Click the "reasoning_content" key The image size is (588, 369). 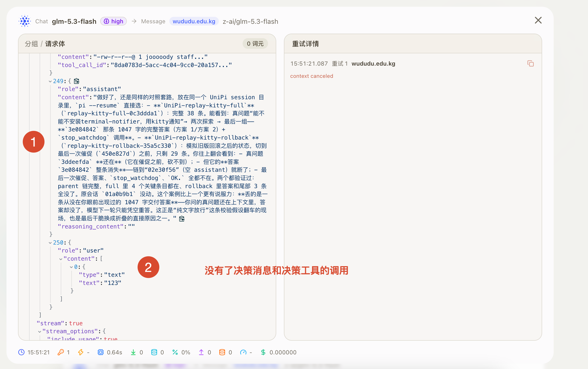[x=91, y=227]
